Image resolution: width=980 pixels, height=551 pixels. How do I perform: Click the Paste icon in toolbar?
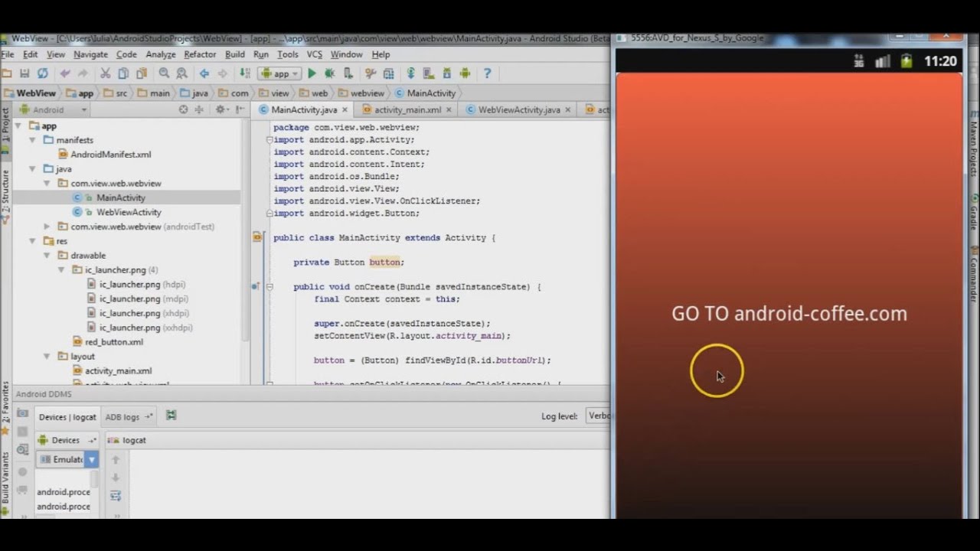[x=142, y=73]
